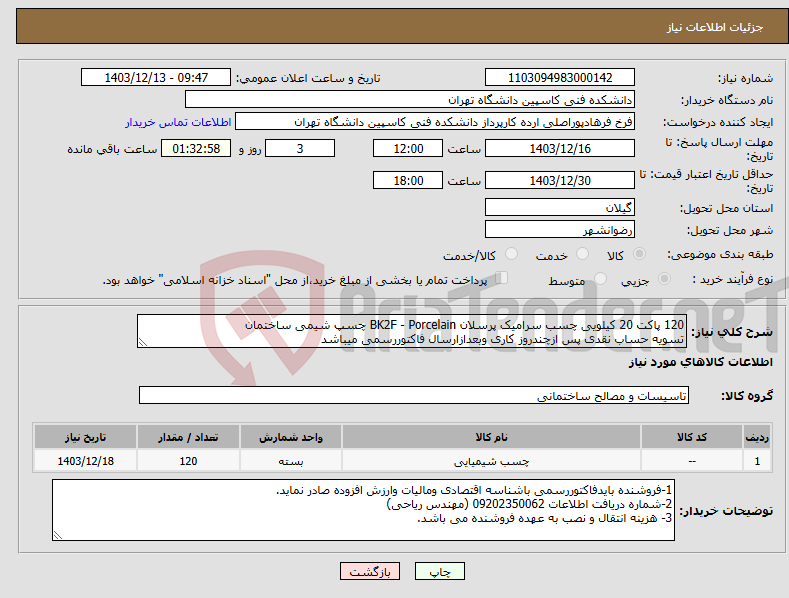Click the announcement date field 1403/12/13 - 09:47
This screenshot has height=598, width=789.
click(156, 78)
